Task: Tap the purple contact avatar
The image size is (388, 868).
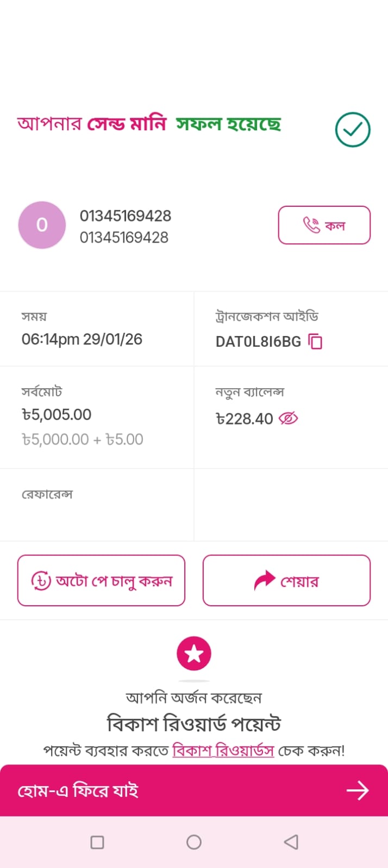Action: (42, 225)
